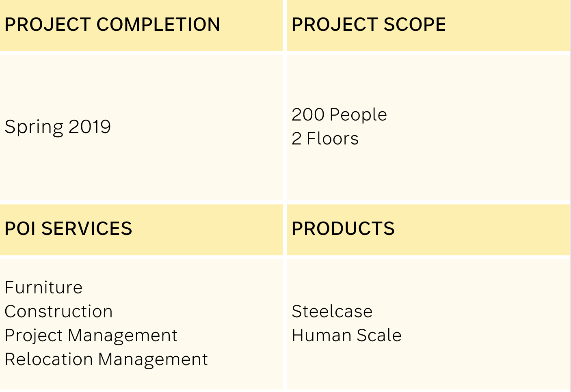This screenshot has width=571, height=392.
Task: Click the POI SERVICES heading
Action: point(68,228)
